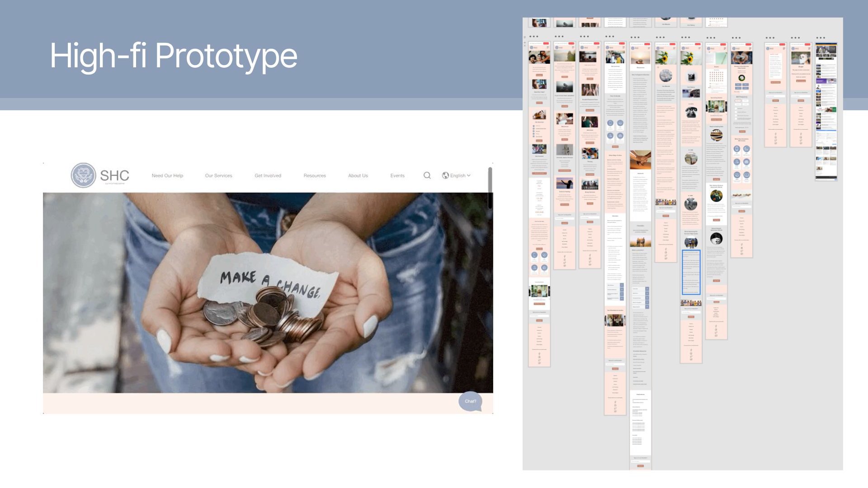The image size is (868, 488).
Task: Click the SHC circular logo
Action: 84,175
